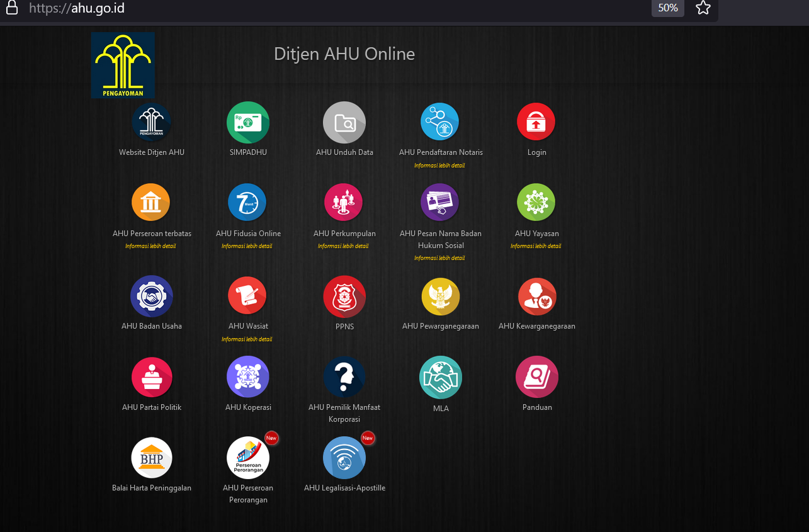
Task: Open Informasi lebih detail under Fidusia Online
Action: click(x=247, y=246)
